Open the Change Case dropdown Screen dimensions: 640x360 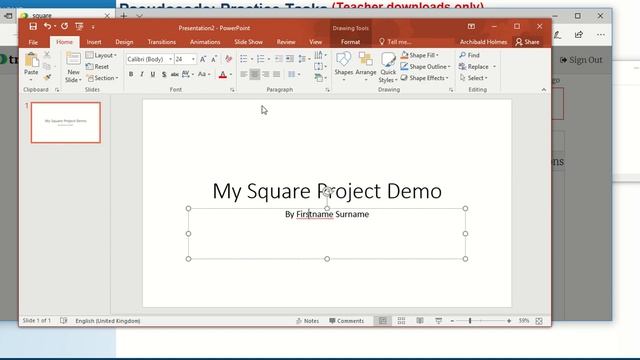[x=204, y=74]
